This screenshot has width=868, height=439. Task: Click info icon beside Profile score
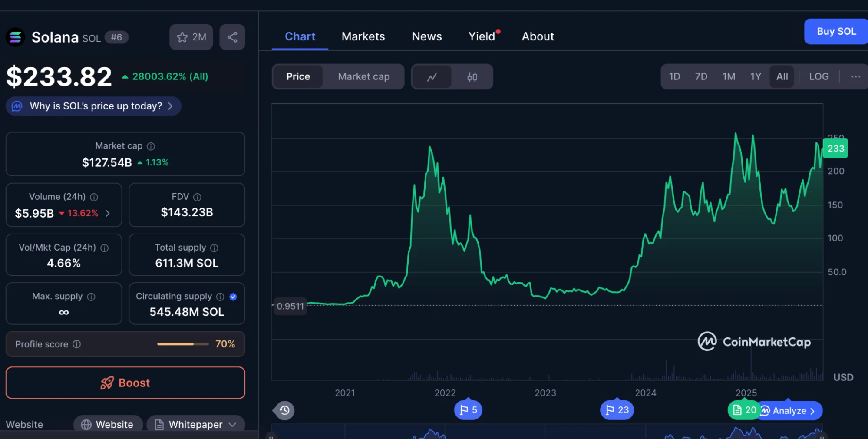[77, 344]
